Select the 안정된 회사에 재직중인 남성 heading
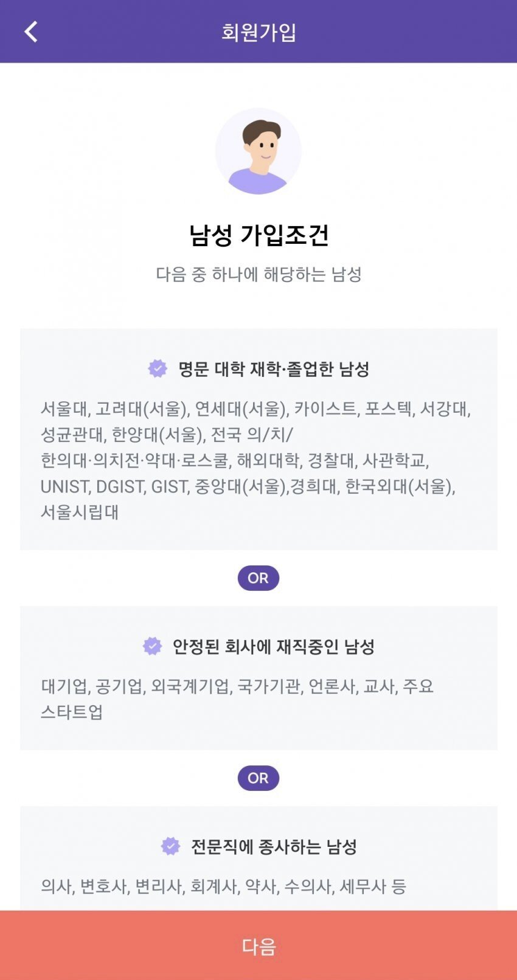 (273, 647)
